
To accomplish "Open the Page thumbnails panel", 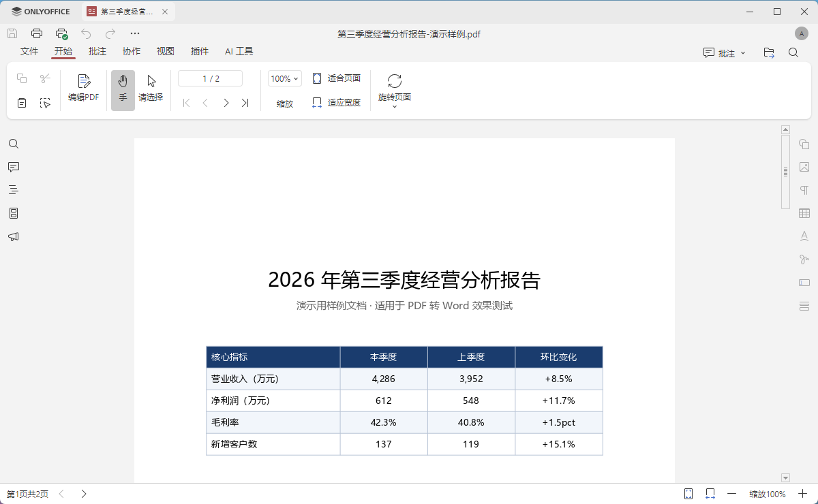I will click(x=14, y=213).
